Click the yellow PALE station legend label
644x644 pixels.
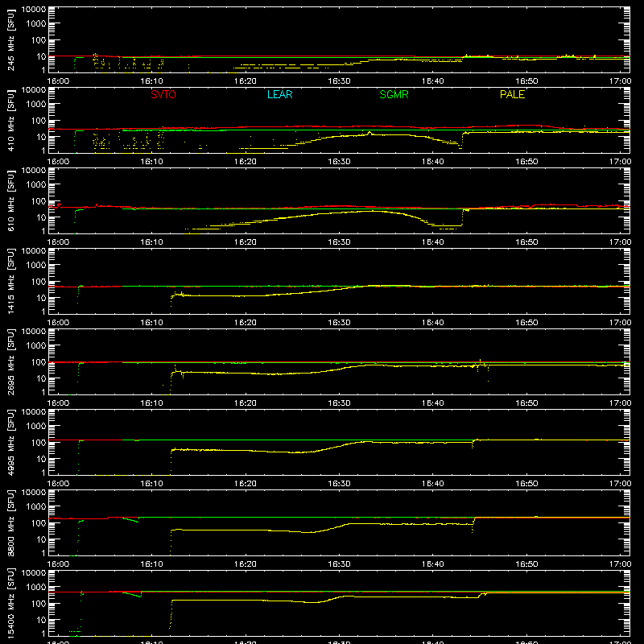coord(512,94)
